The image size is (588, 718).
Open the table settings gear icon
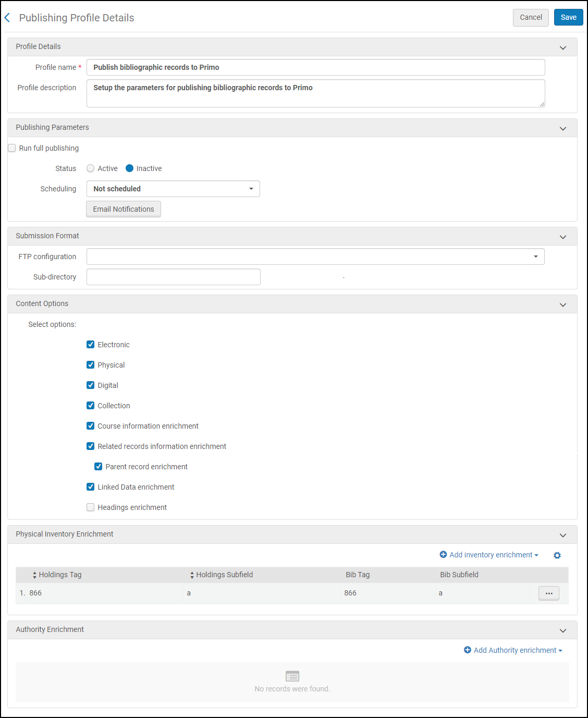click(557, 555)
